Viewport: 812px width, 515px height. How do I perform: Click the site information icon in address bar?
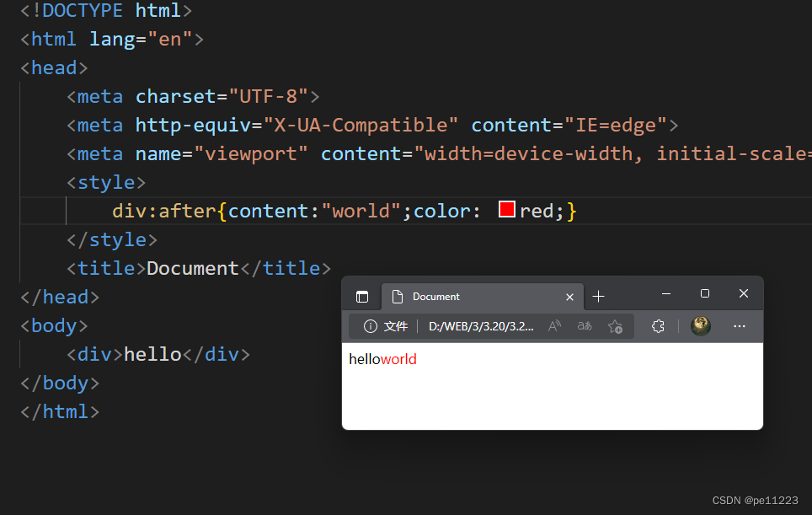371,326
